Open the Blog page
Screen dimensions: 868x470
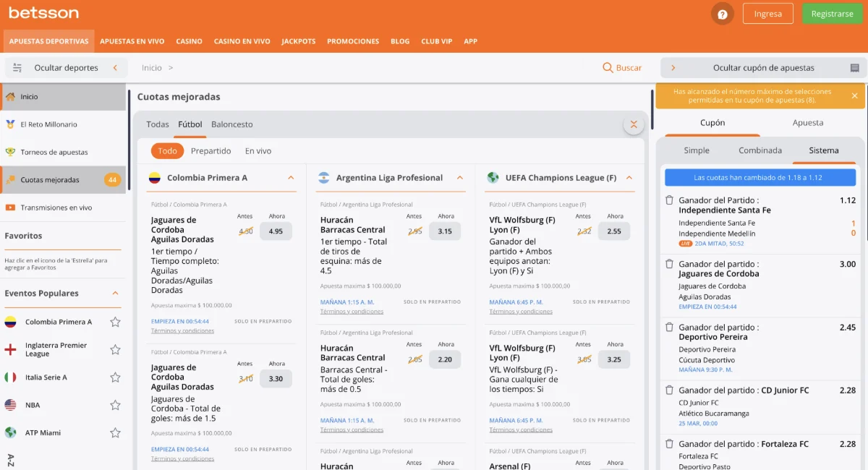(400, 41)
